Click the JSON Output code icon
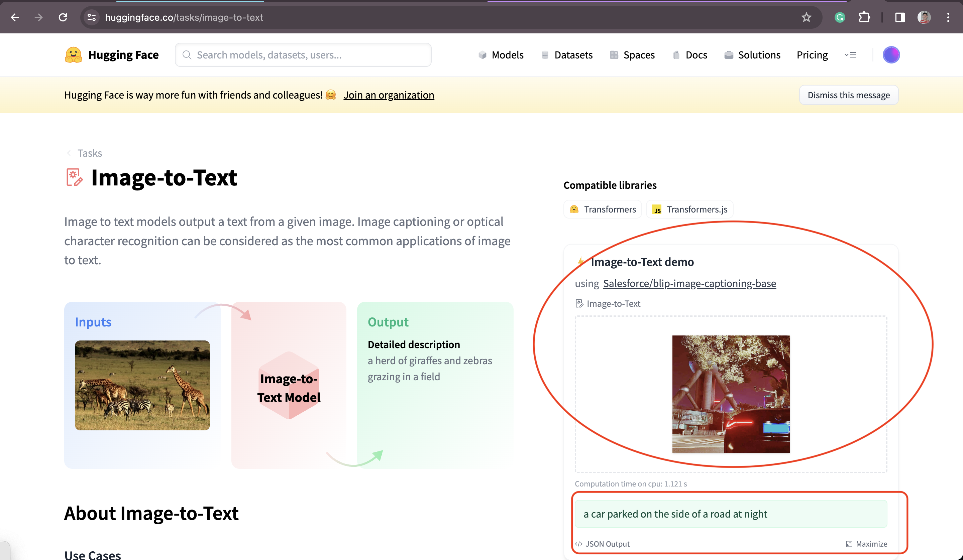This screenshot has width=963, height=560. coord(578,544)
